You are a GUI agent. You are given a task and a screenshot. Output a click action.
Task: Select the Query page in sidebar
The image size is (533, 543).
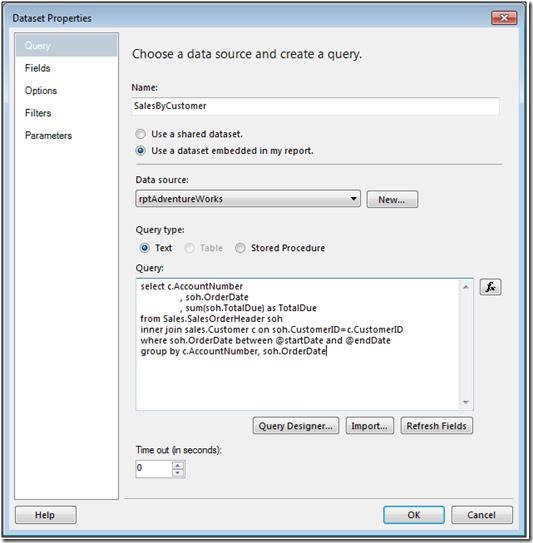[67, 45]
